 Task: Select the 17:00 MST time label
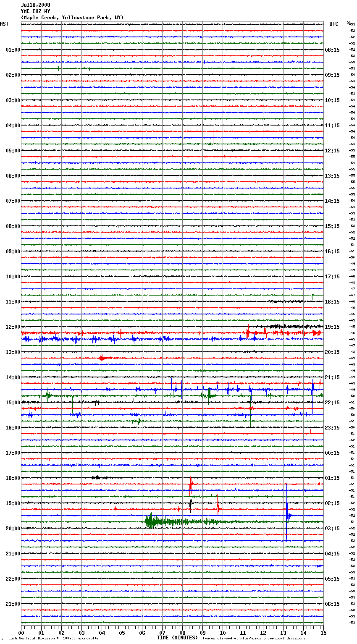point(13,453)
